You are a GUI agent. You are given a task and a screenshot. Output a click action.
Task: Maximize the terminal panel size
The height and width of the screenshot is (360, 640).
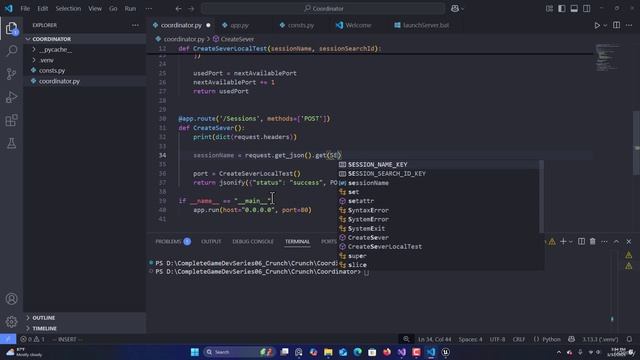tap(616, 242)
